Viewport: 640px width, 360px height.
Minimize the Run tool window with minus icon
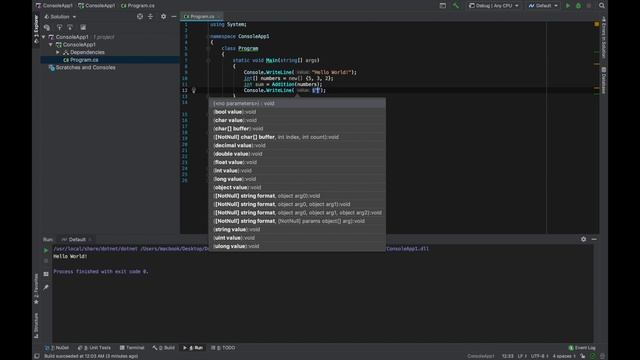point(594,239)
